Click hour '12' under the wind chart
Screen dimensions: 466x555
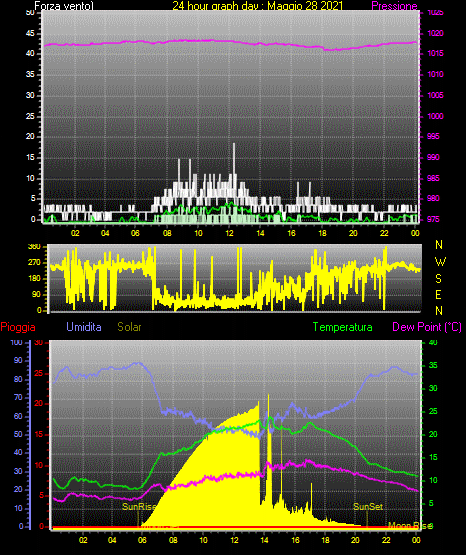pos(229,233)
